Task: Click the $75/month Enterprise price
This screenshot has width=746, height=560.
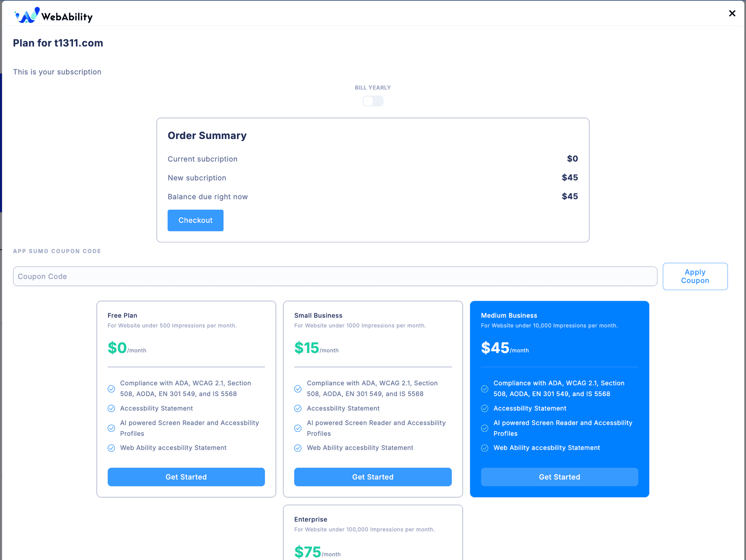Action: pos(317,552)
